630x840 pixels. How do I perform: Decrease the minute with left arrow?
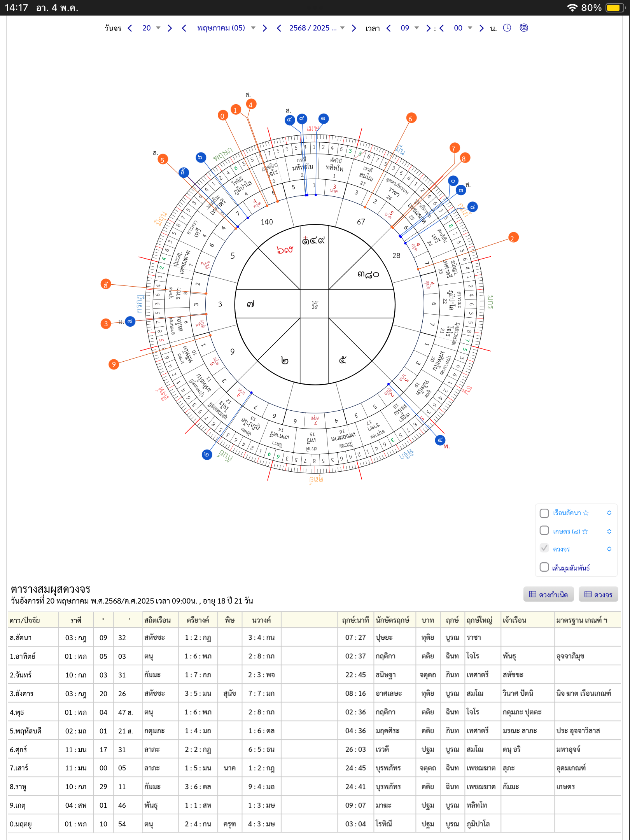pyautogui.click(x=442, y=28)
